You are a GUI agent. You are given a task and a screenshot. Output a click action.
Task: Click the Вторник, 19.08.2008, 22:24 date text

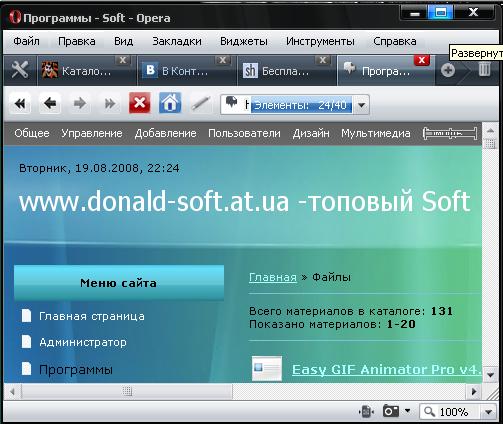[99, 168]
